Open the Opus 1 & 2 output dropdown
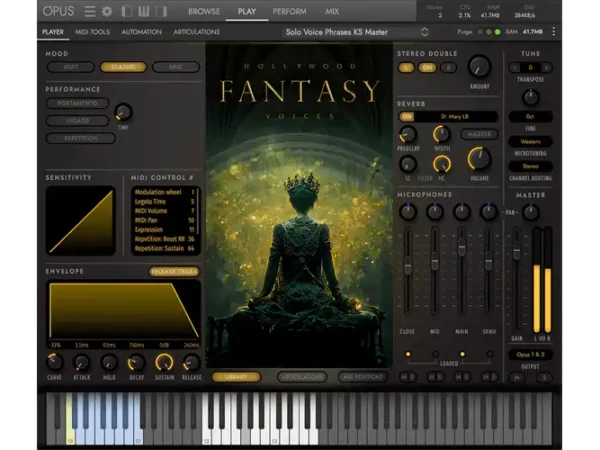This screenshot has height=450, width=600. [x=530, y=354]
